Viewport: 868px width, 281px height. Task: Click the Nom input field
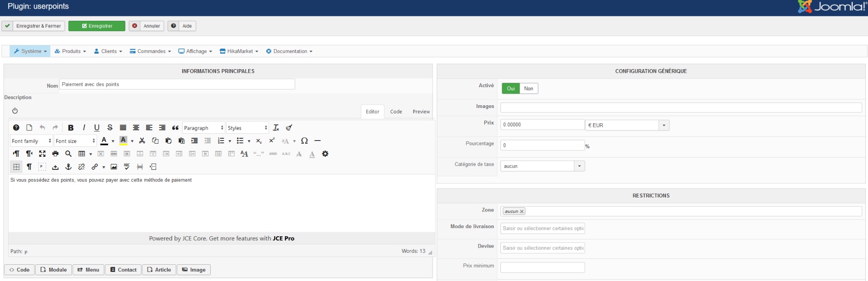tap(177, 84)
